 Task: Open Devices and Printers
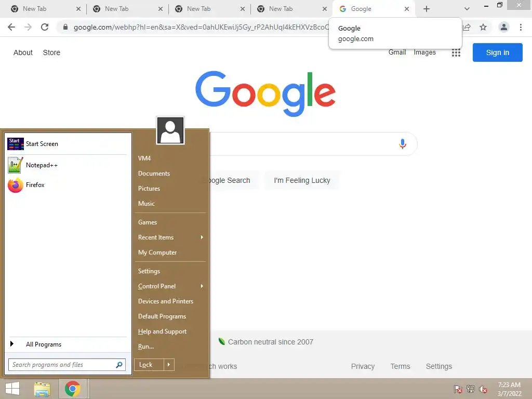[166, 301]
